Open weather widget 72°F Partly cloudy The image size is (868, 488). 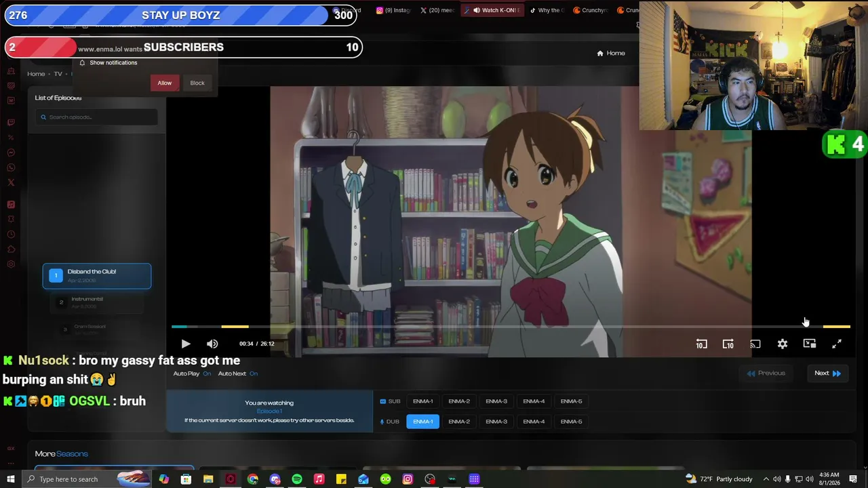pos(719,479)
